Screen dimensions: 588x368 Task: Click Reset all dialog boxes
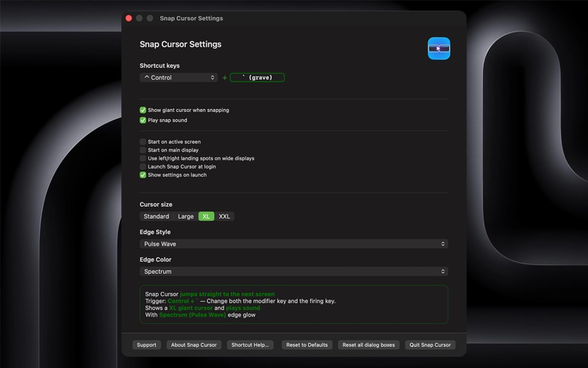coord(369,344)
